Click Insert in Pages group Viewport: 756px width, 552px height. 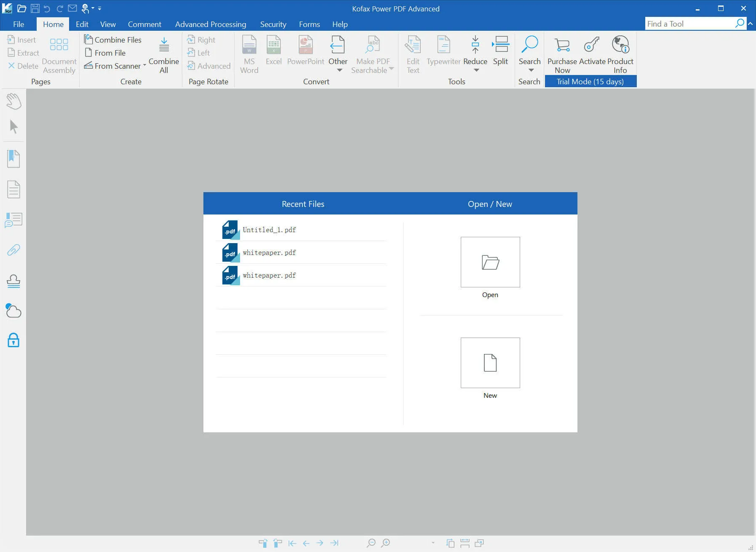tap(22, 40)
